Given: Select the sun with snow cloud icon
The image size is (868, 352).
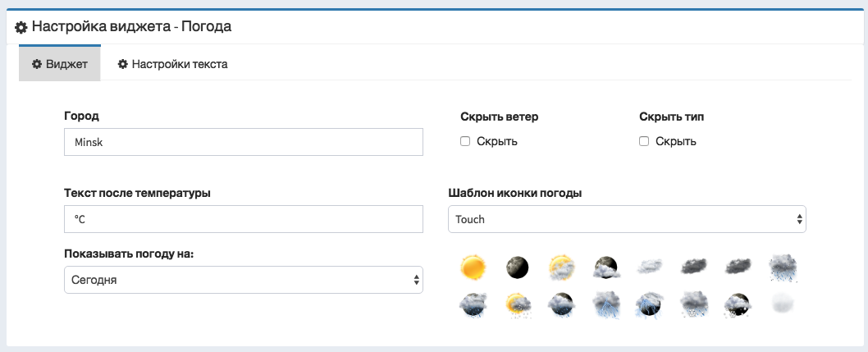Looking at the screenshot, I should (519, 304).
